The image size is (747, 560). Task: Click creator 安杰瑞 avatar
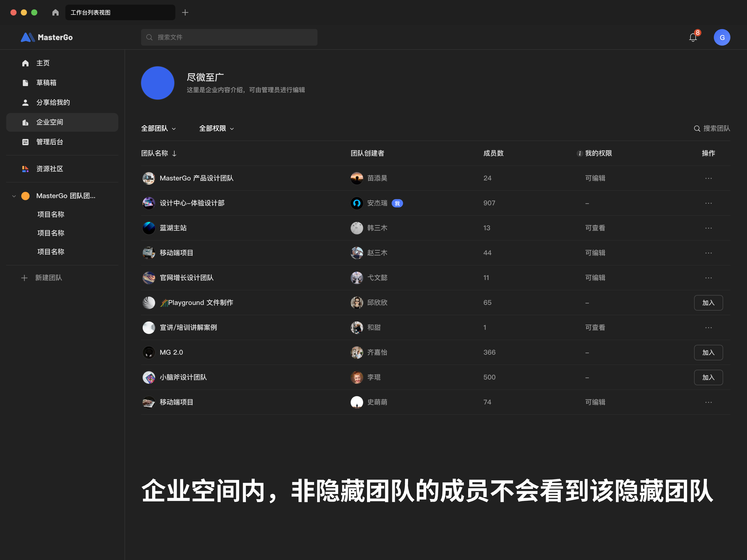click(357, 203)
